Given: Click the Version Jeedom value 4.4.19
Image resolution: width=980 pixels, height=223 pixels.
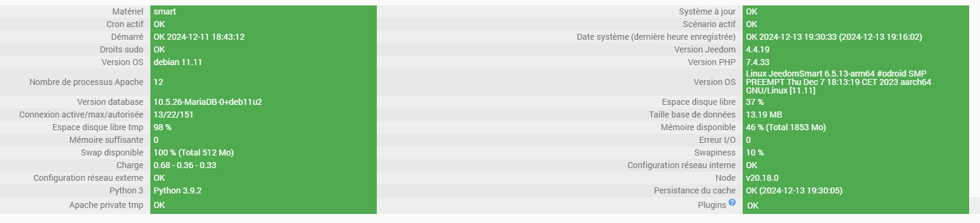Looking at the screenshot, I should click(757, 49).
